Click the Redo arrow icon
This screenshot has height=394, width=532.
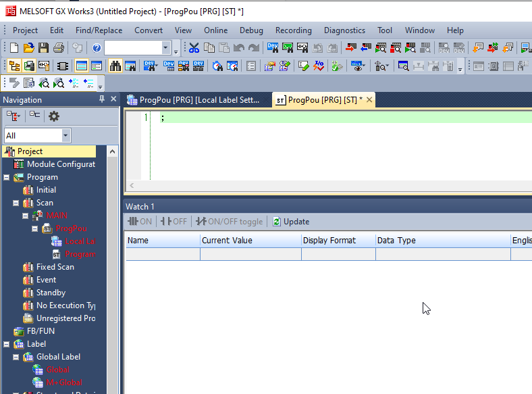coord(254,48)
